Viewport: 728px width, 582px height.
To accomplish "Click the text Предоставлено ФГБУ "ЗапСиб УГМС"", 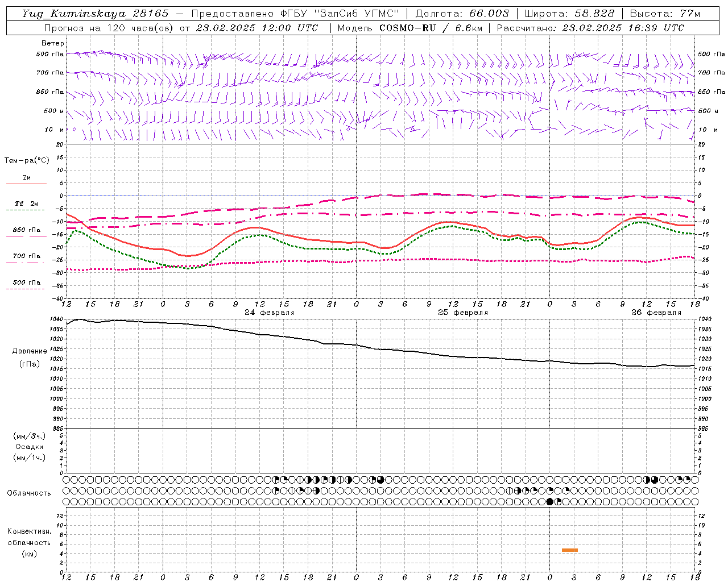I will (x=295, y=14).
